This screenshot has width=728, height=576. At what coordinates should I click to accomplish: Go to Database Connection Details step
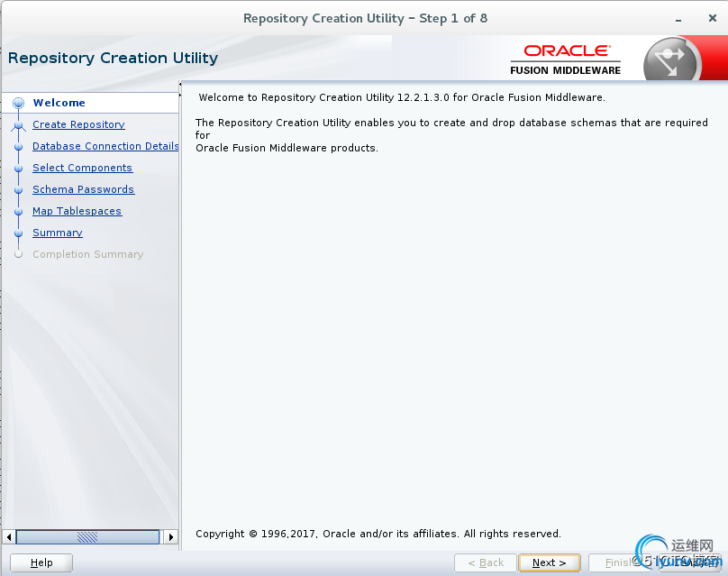click(105, 146)
